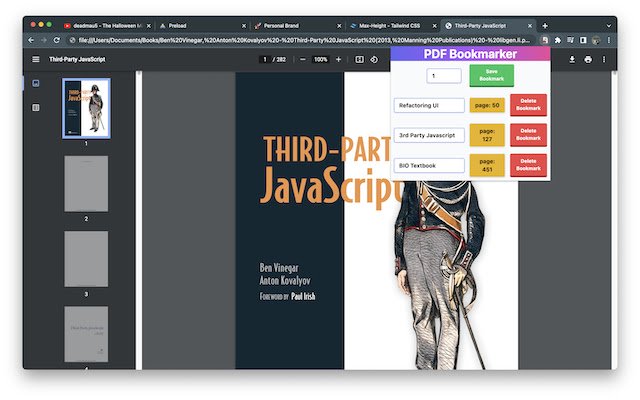Edit the BIO Textbook bookmark name
The width and height of the screenshot is (640, 400).
pos(429,165)
